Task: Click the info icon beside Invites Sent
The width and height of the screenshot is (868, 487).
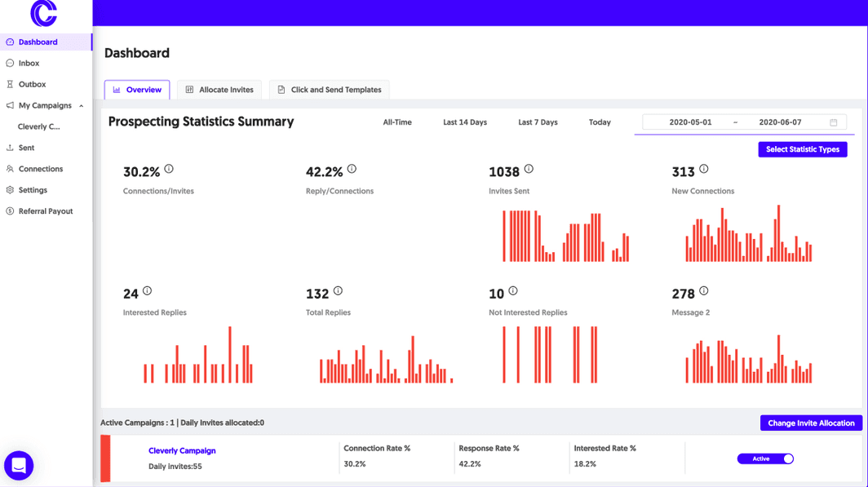Action: click(529, 168)
